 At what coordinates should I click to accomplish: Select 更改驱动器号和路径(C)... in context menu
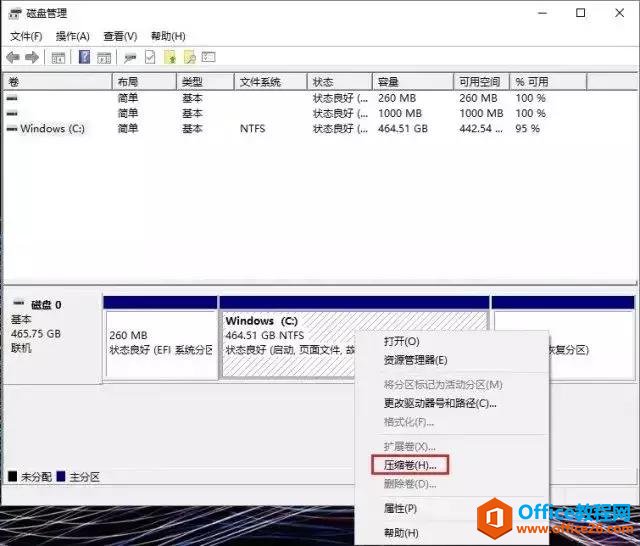(x=440, y=403)
